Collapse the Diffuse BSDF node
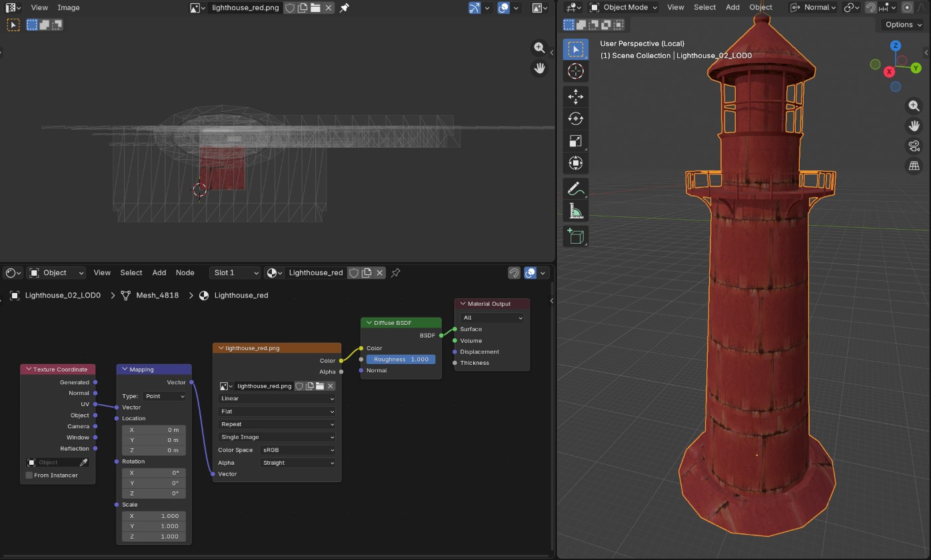The width and height of the screenshot is (931, 560). tap(369, 323)
